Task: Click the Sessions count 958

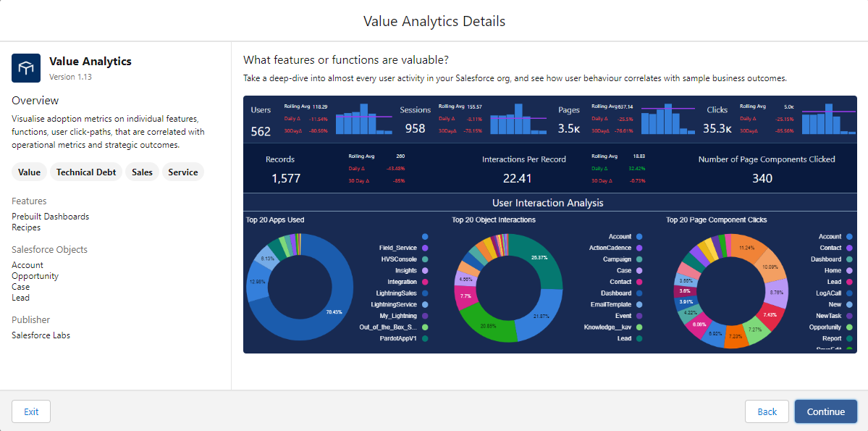Action: (416, 128)
